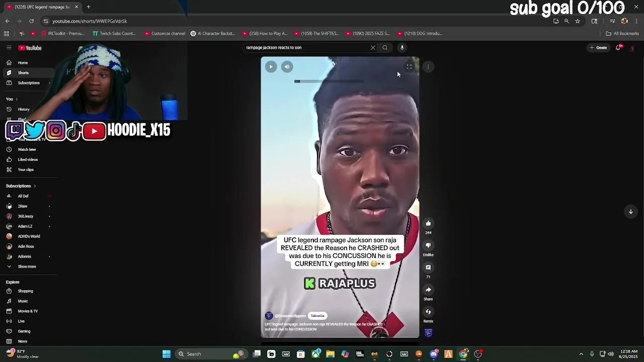Screen dimensions: 644x362
Task: Open Customize channel bookmark
Action: point(165,34)
